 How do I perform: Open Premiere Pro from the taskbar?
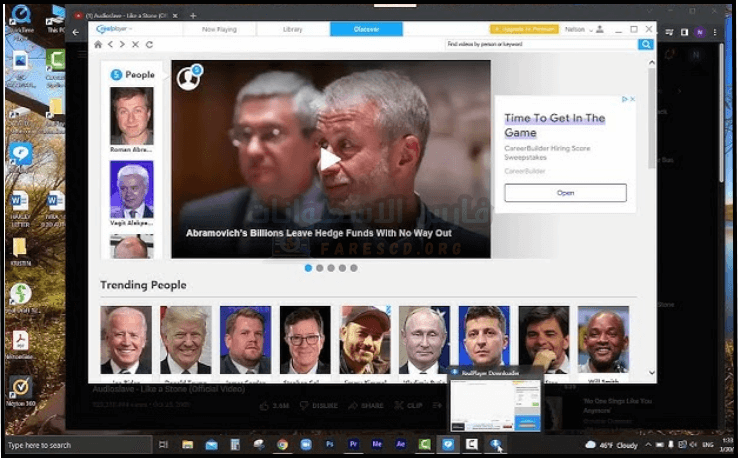pos(354,444)
